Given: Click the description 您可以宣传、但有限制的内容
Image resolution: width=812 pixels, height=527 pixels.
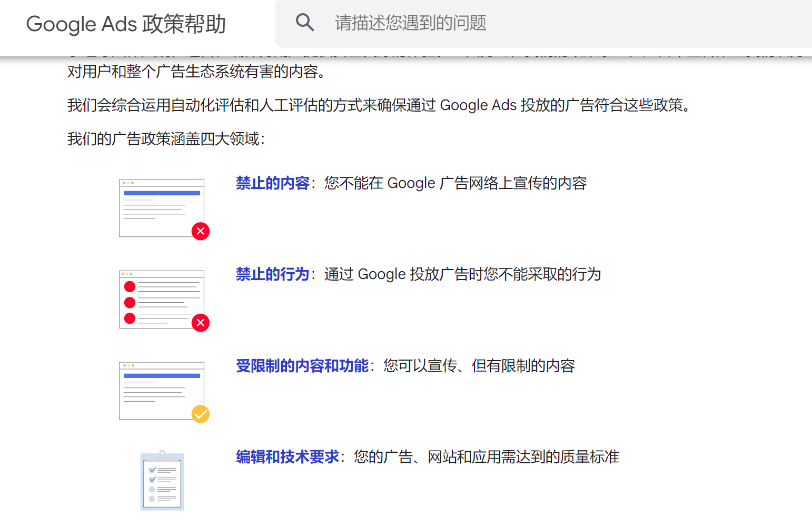Looking at the screenshot, I should point(479,366).
